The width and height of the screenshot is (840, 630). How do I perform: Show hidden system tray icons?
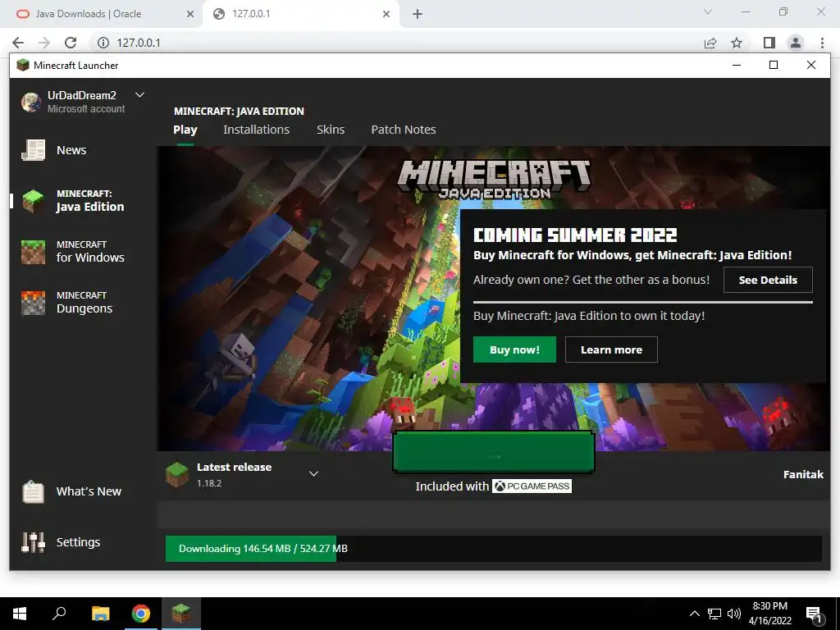[694, 614]
